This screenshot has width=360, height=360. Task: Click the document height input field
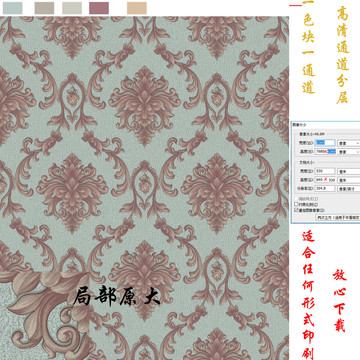click(325, 180)
